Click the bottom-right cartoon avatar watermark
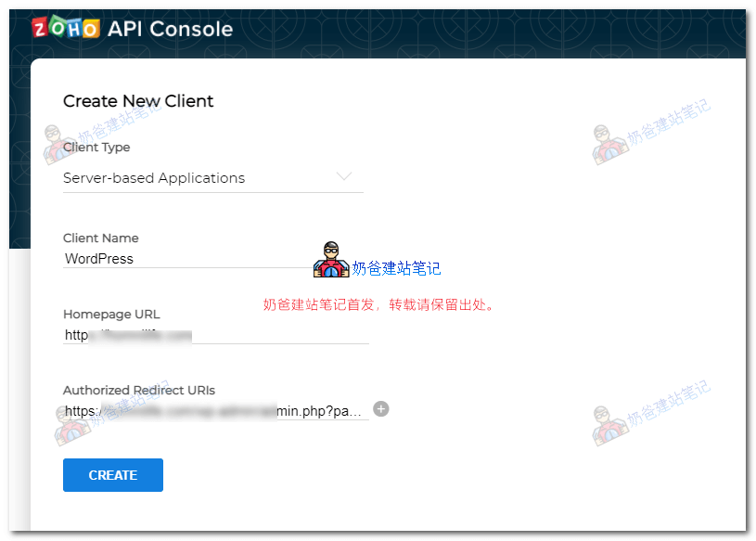Screen dimensions: 756x541 pyautogui.click(x=608, y=425)
